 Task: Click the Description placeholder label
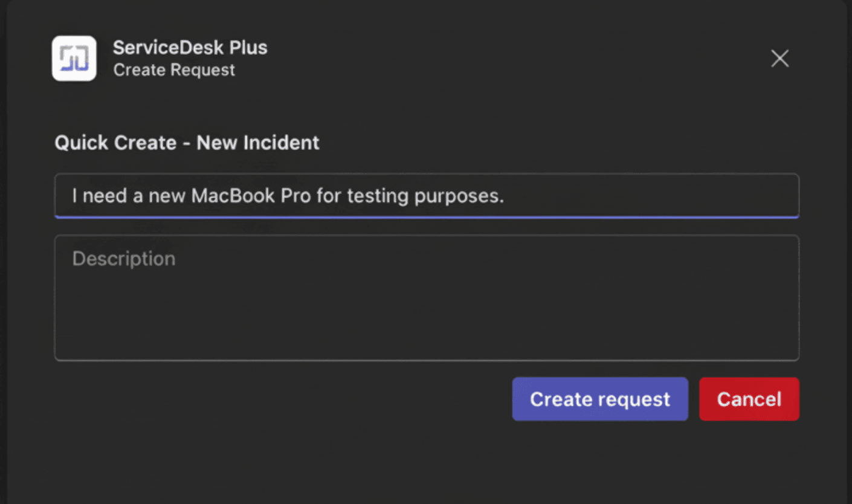[x=124, y=259]
